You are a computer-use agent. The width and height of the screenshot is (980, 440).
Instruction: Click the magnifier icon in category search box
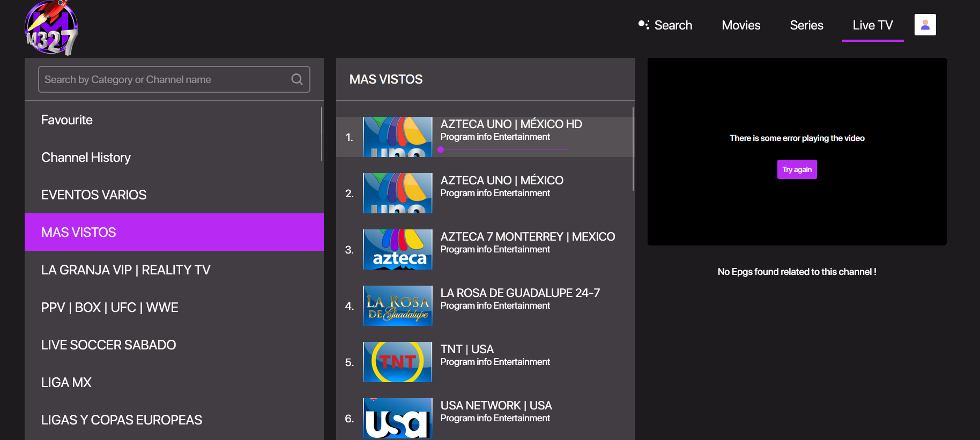tap(297, 79)
